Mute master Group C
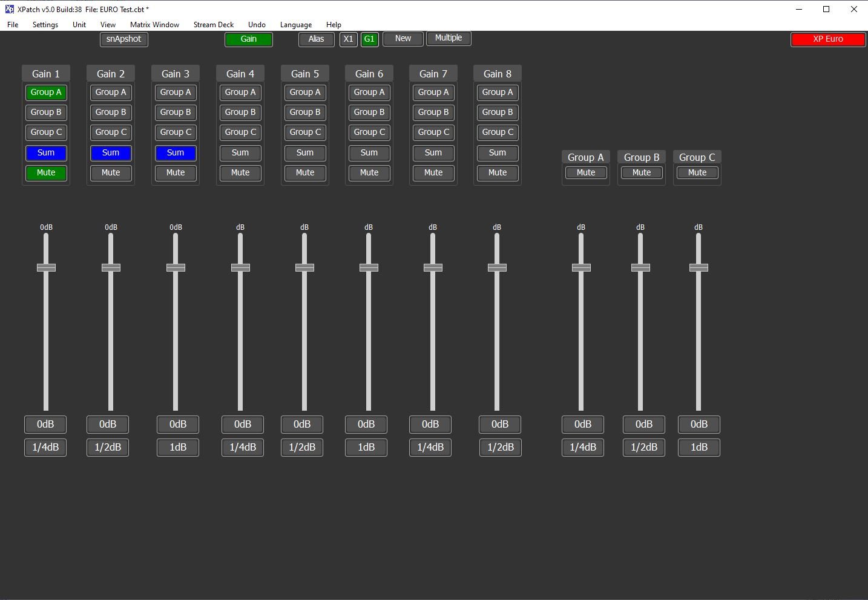 click(x=697, y=172)
